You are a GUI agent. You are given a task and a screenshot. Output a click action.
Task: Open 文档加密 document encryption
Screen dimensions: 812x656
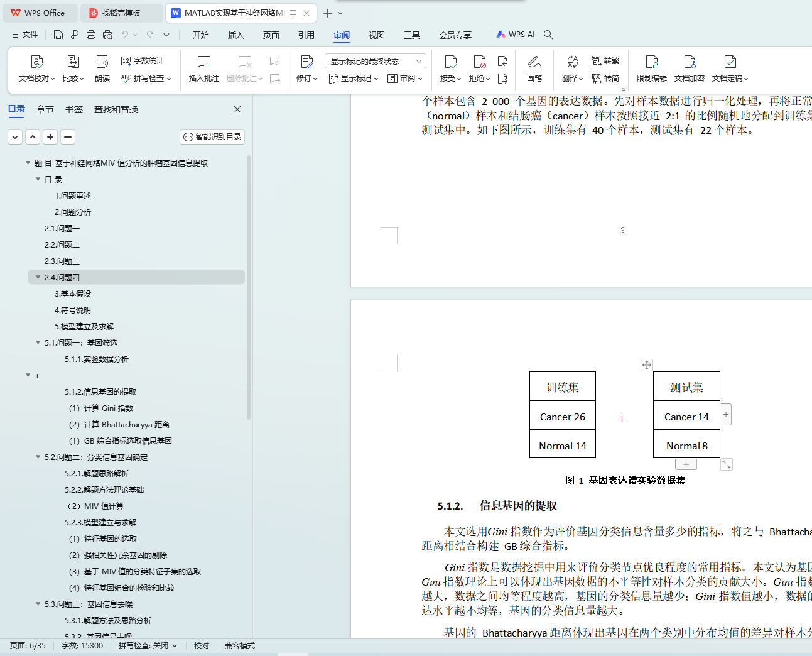(x=689, y=68)
